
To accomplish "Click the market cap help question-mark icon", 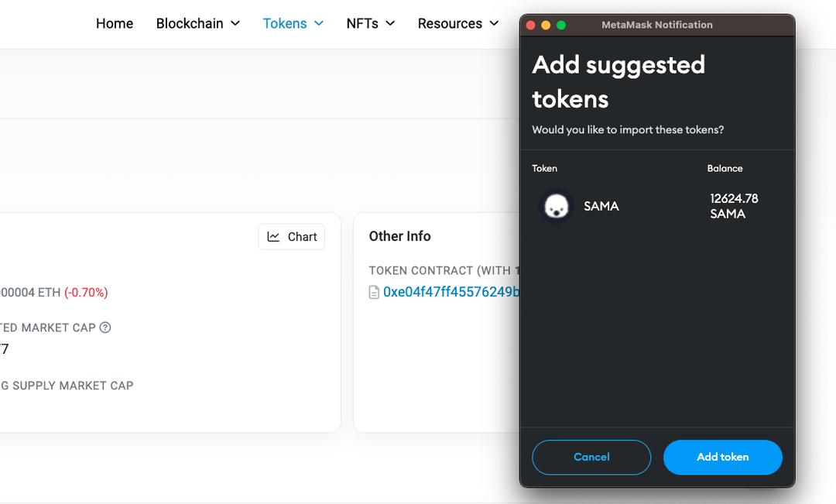I will tap(105, 327).
